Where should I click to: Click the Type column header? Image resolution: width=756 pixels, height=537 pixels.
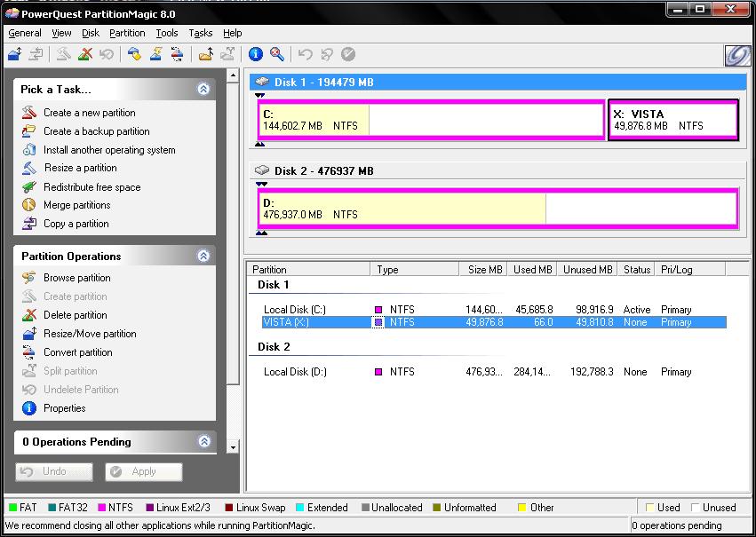coord(415,270)
